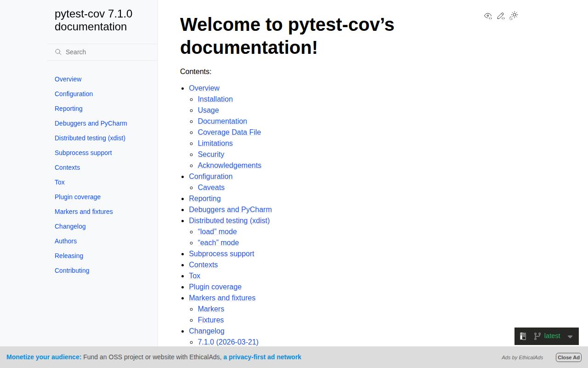Focus the Search input field
The height and width of the screenshot is (368, 588).
point(102,52)
